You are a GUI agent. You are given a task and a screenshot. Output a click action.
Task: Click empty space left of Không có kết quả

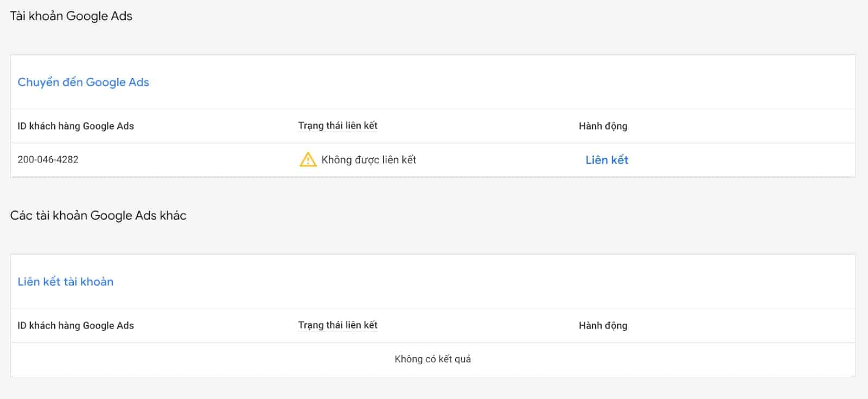coord(190,359)
